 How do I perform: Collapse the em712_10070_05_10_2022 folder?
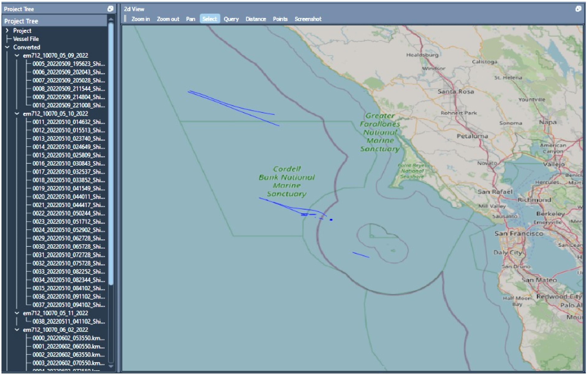(17, 114)
